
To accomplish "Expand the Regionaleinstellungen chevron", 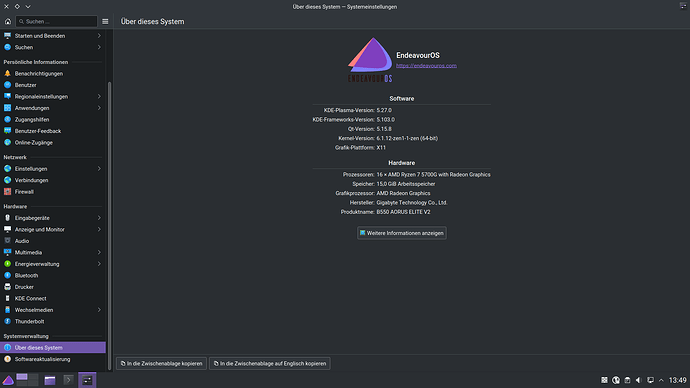I will tap(99, 96).
